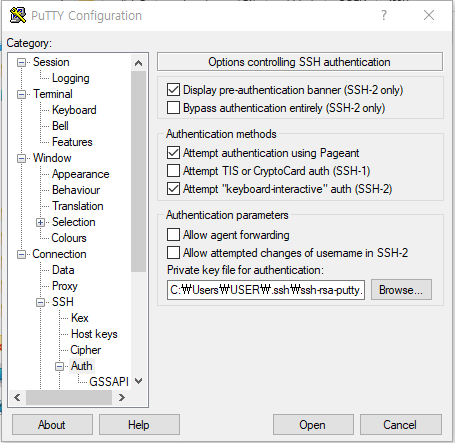Screen dimensions: 455x443
Task: Click the PuTTY icon in title bar
Action: pyautogui.click(x=18, y=15)
